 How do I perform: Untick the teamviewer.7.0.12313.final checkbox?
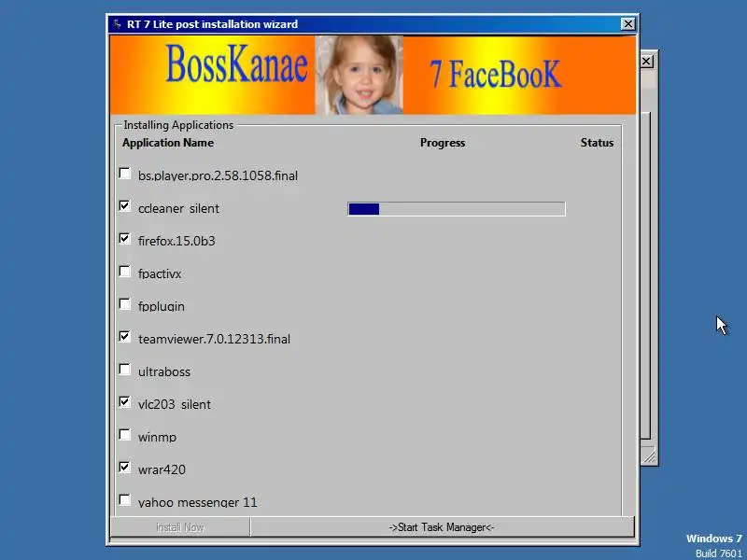125,337
